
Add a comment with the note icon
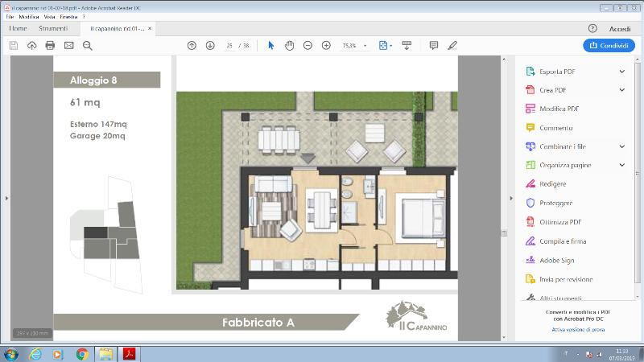point(434,46)
